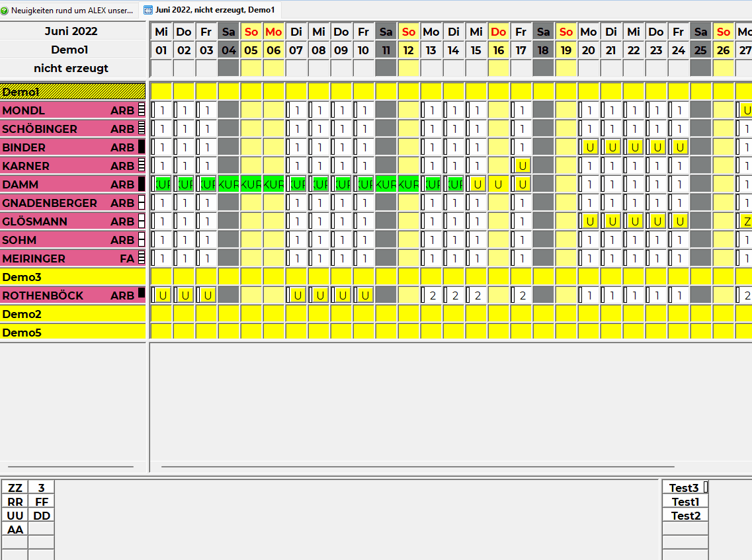
Task: Expand the Demo2 group row
Action: (73, 314)
